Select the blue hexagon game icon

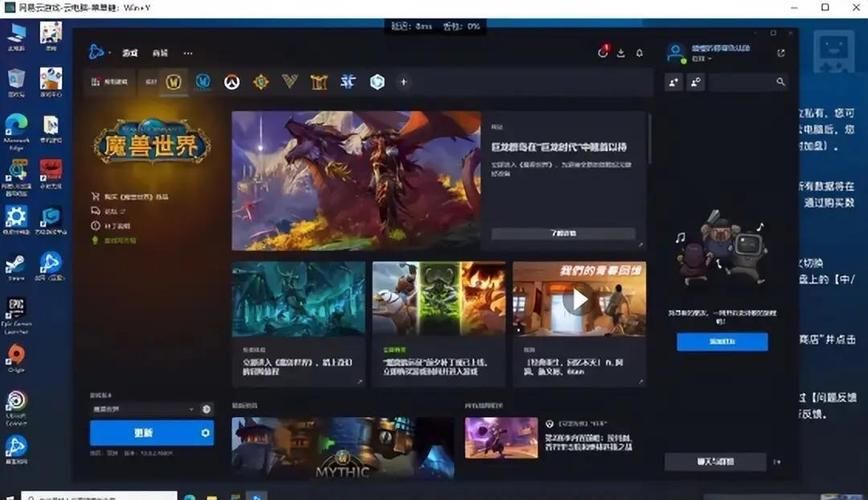tap(377, 82)
